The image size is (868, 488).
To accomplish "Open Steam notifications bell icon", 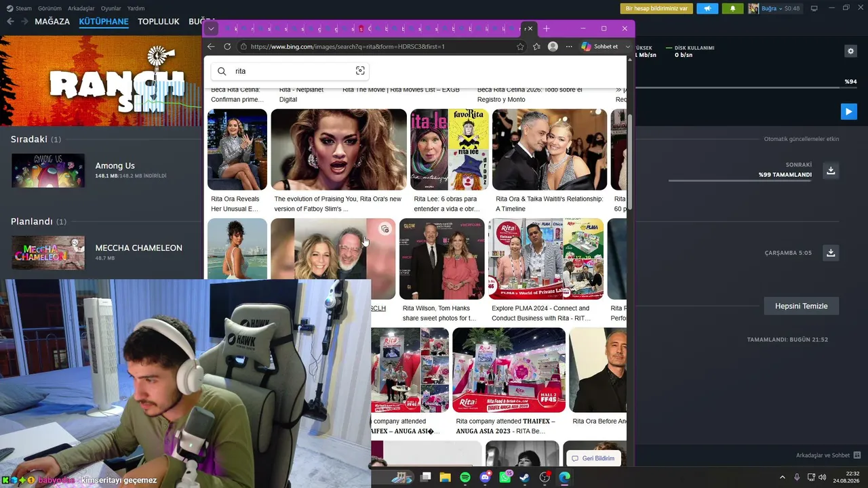I will pyautogui.click(x=732, y=8).
